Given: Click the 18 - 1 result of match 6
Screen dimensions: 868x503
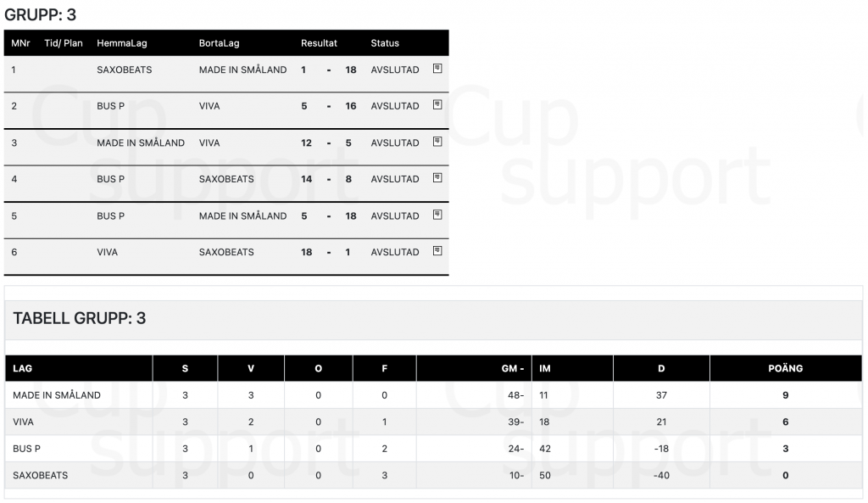Looking at the screenshot, I should pos(325,252).
